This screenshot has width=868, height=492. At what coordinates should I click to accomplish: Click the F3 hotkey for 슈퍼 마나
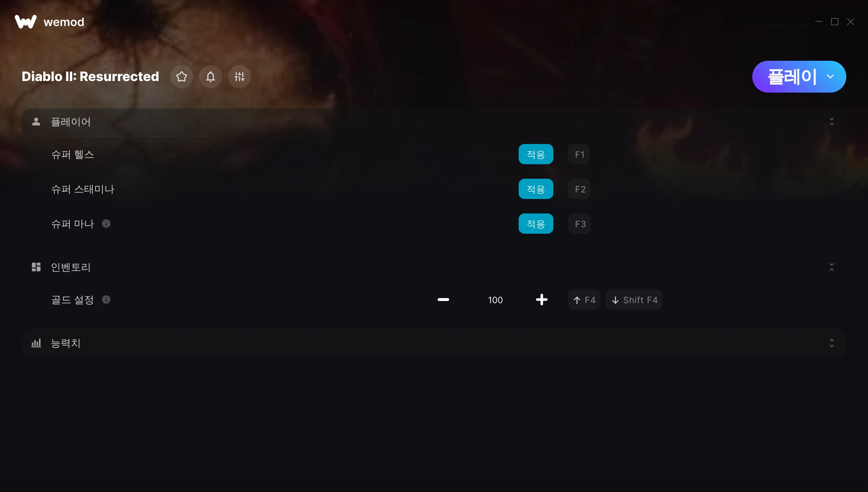pos(579,224)
